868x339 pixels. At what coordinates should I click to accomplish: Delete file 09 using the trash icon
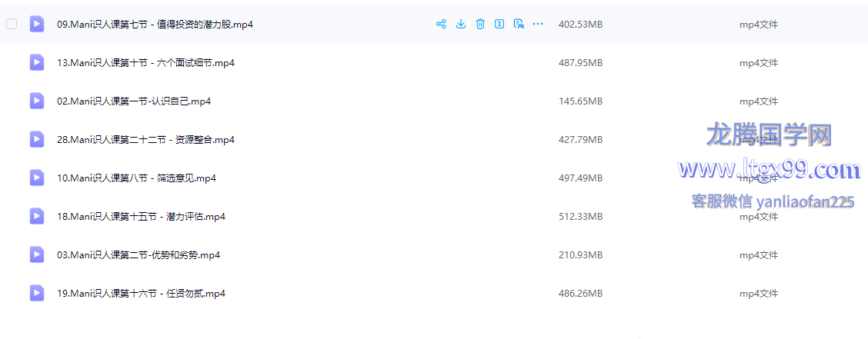pos(480,24)
